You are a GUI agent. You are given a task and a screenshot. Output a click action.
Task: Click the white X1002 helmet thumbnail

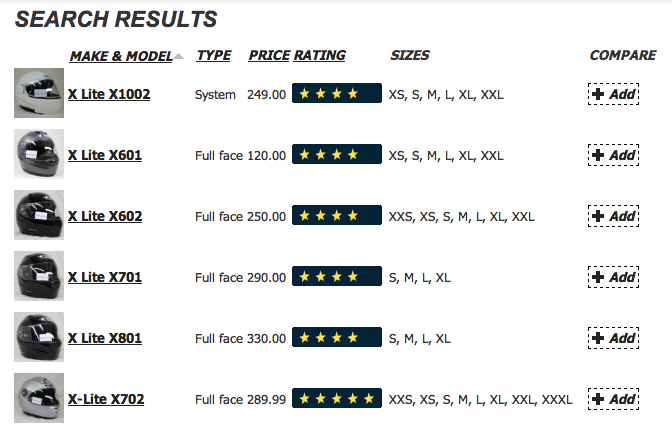39,93
